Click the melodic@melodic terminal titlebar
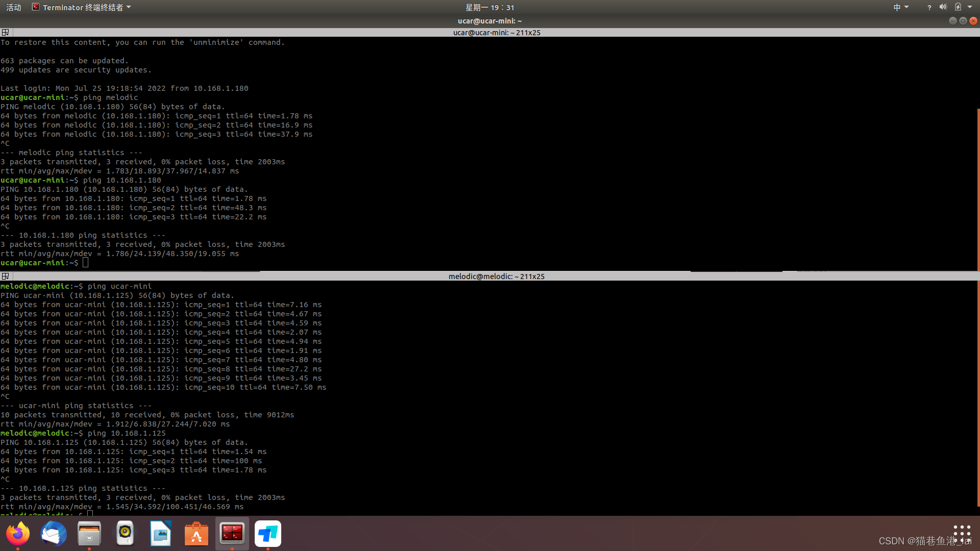This screenshot has width=980, height=551. point(496,276)
